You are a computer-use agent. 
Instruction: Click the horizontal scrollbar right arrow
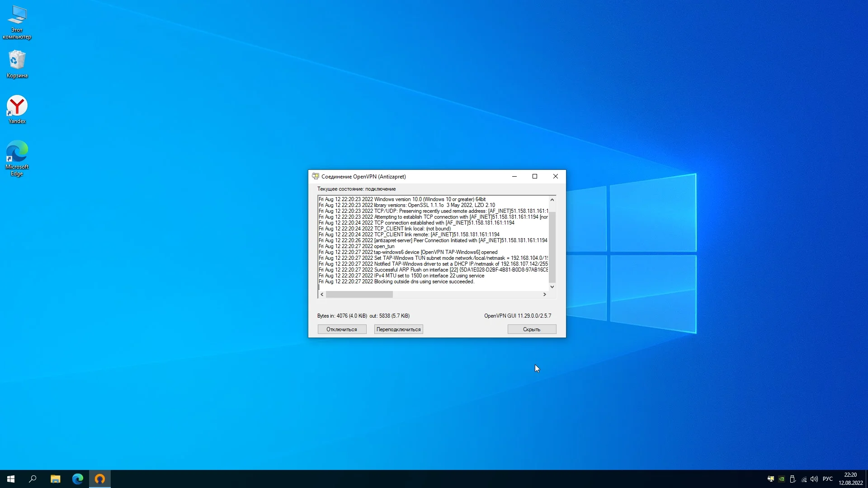(545, 294)
